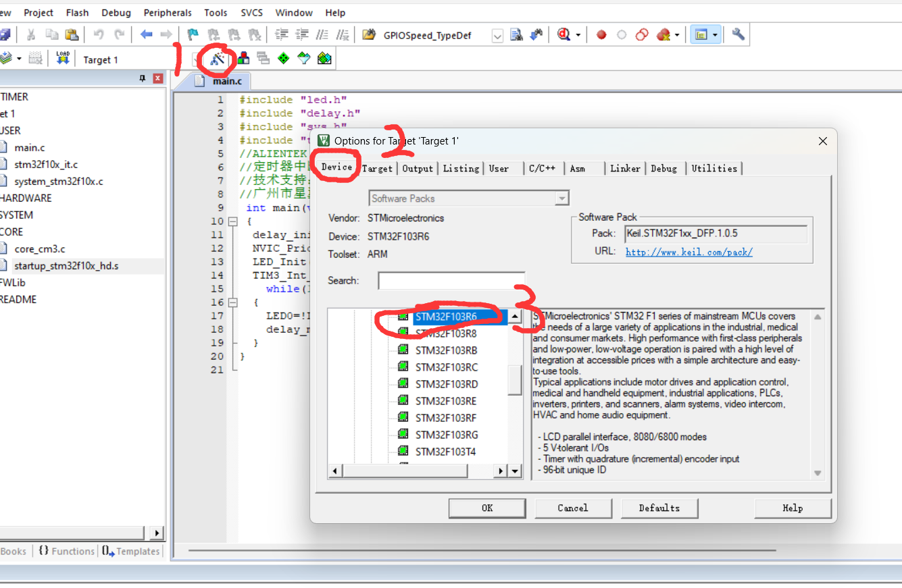Click the Find document magnifier icon
This screenshot has width=902, height=588.
coord(517,34)
